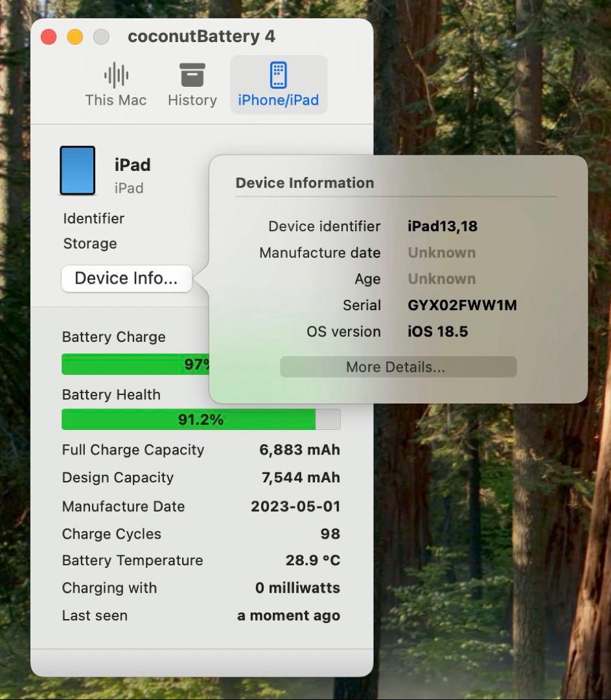Click the iPad device thumbnail image

[77, 170]
